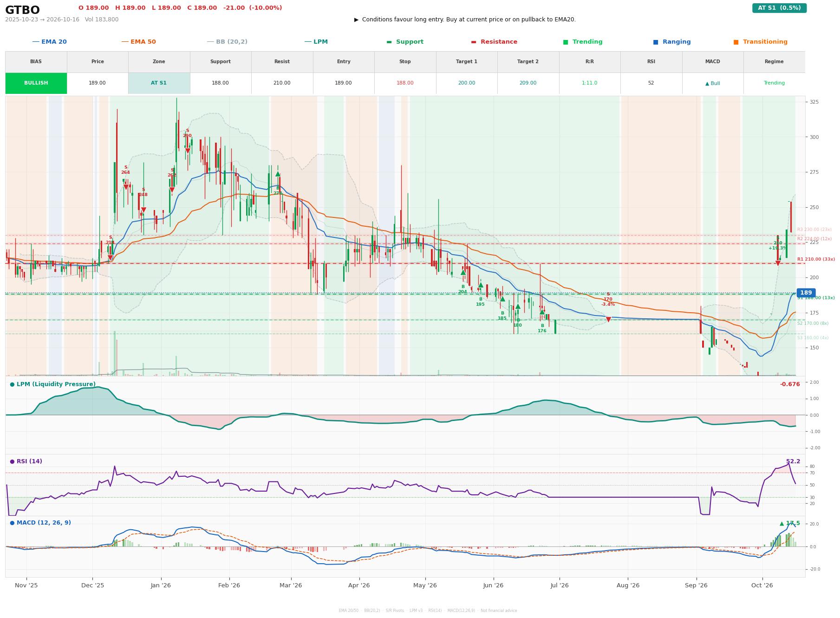Click the R3 230.00 (23x) label
The image size is (840, 618).
(x=814, y=230)
